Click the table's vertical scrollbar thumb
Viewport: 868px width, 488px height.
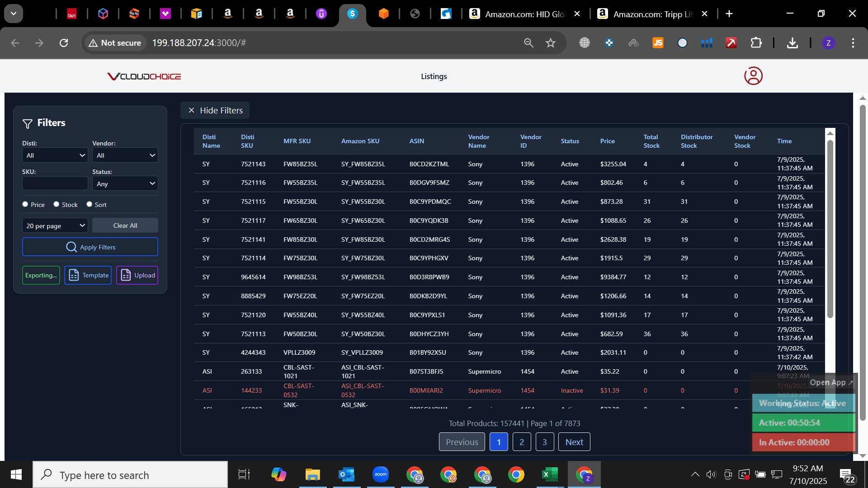tap(830, 229)
